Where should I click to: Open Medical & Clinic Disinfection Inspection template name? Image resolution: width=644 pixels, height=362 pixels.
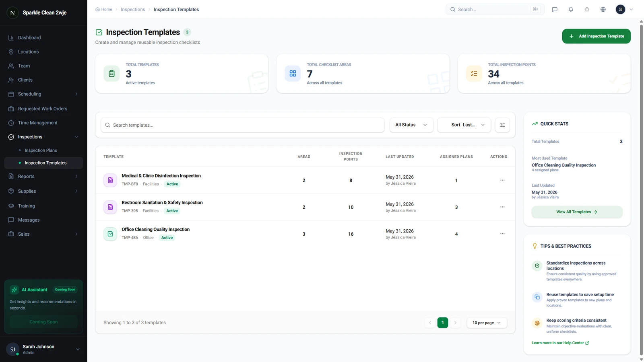point(161,176)
